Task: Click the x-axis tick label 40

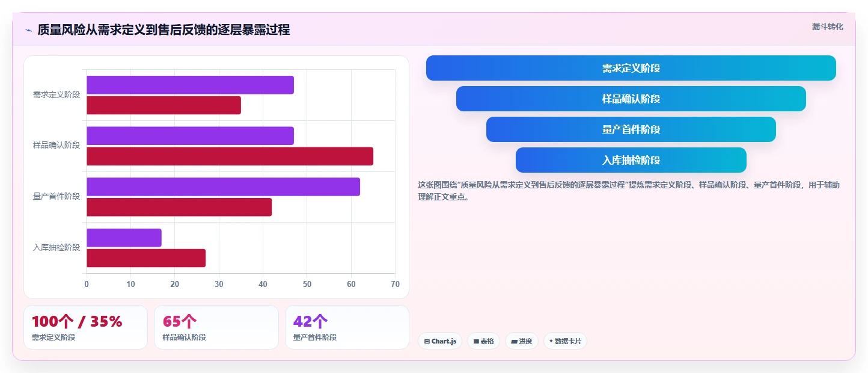Action: (263, 284)
